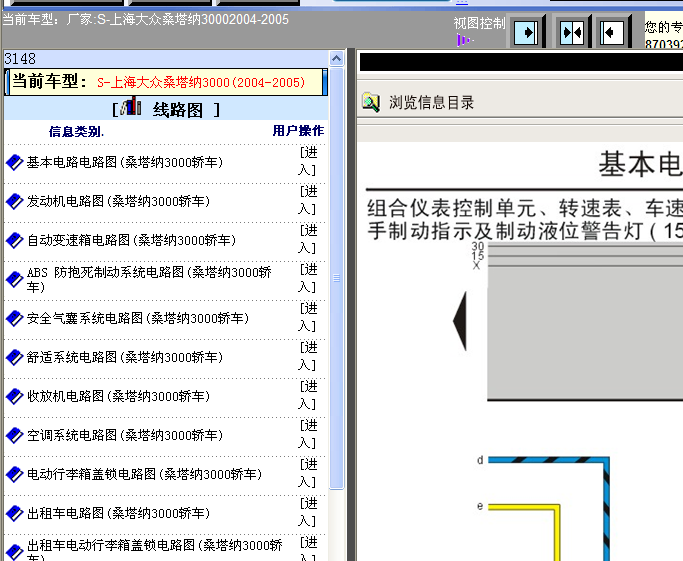The width and height of the screenshot is (683, 561).
Task: Click the book icon beside 发动机电路图
Action: (14, 201)
